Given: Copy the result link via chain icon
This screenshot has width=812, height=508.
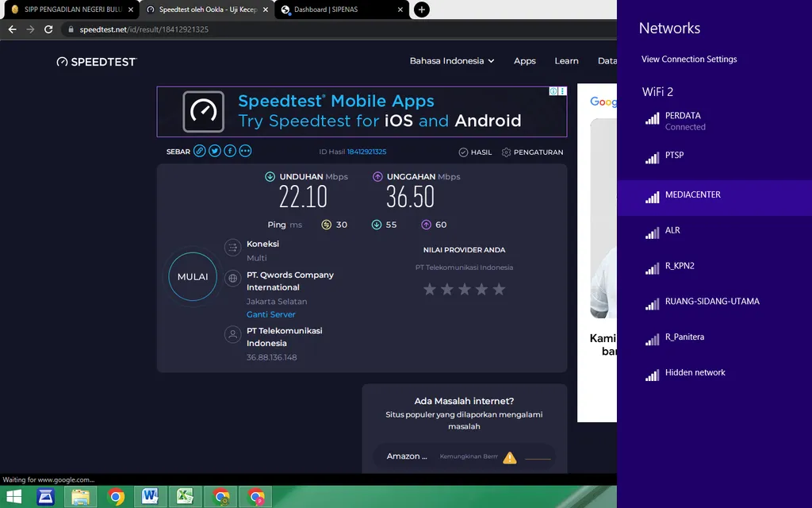Looking at the screenshot, I should 200,151.
